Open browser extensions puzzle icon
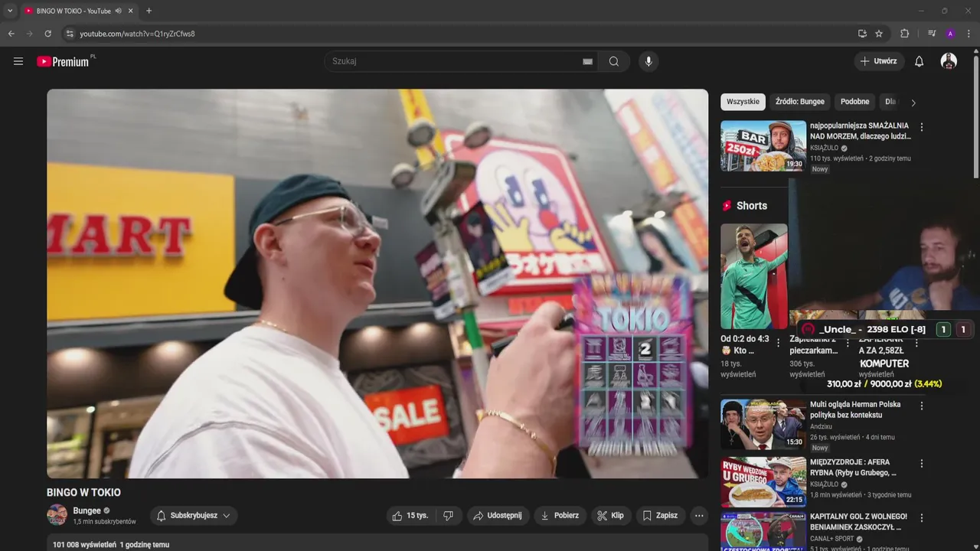Viewport: 980px width, 551px height. pyautogui.click(x=904, y=34)
